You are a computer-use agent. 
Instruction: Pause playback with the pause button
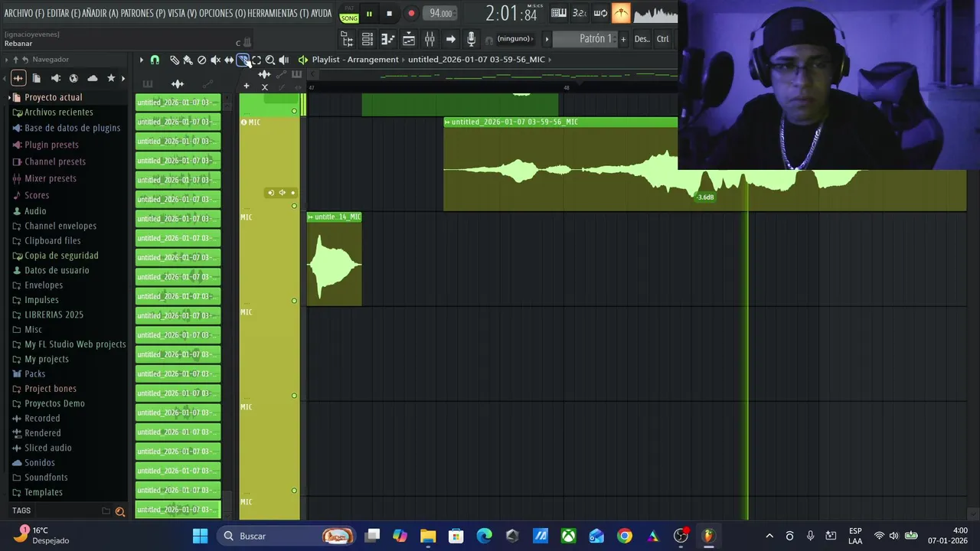(369, 14)
